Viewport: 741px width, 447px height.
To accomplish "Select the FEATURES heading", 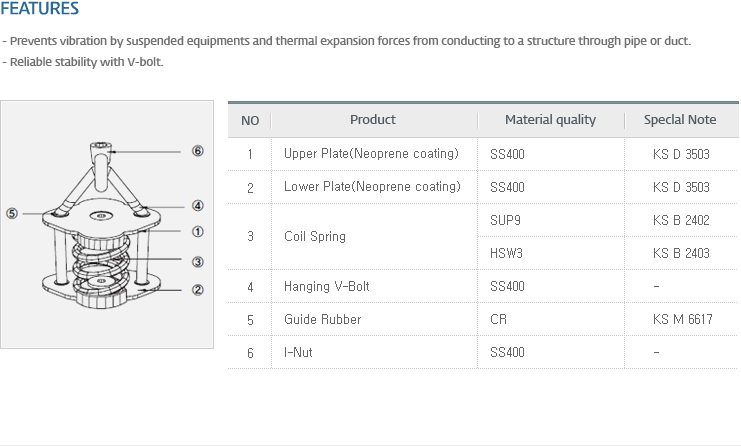I will (40, 8).
